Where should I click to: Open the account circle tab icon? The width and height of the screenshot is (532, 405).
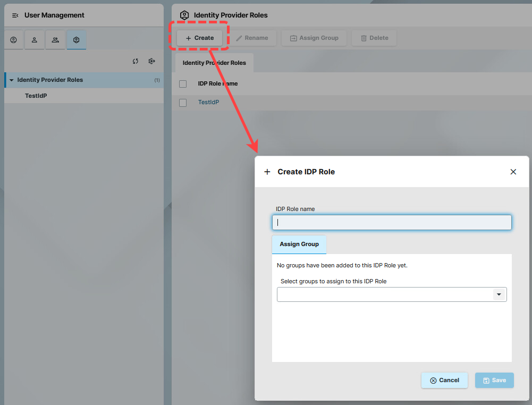(14, 40)
